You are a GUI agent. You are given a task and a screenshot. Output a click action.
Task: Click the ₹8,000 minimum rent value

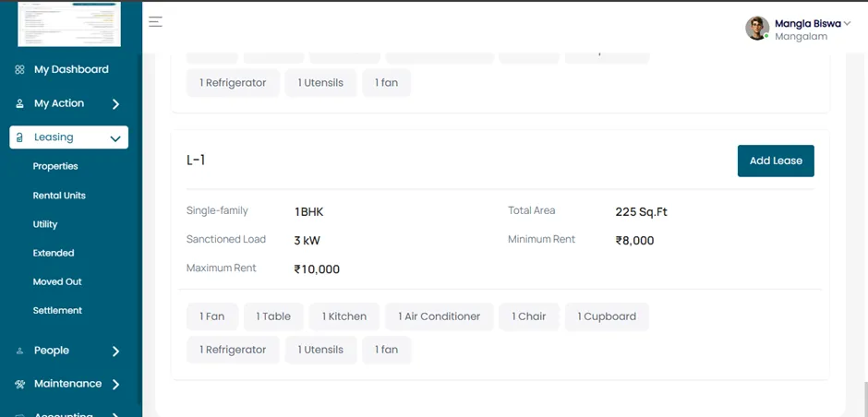[x=634, y=241]
